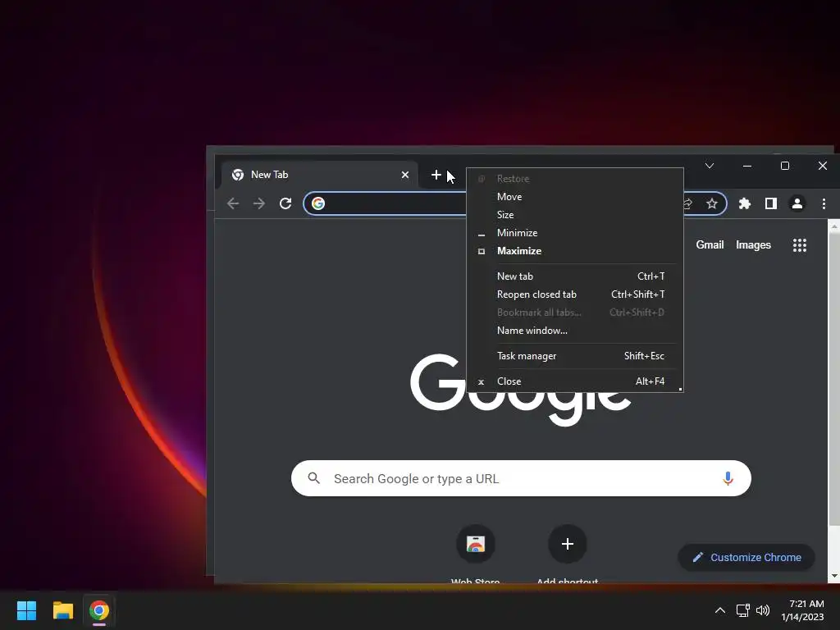Open Chrome three-dot menu
This screenshot has height=630, width=840.
(x=824, y=203)
